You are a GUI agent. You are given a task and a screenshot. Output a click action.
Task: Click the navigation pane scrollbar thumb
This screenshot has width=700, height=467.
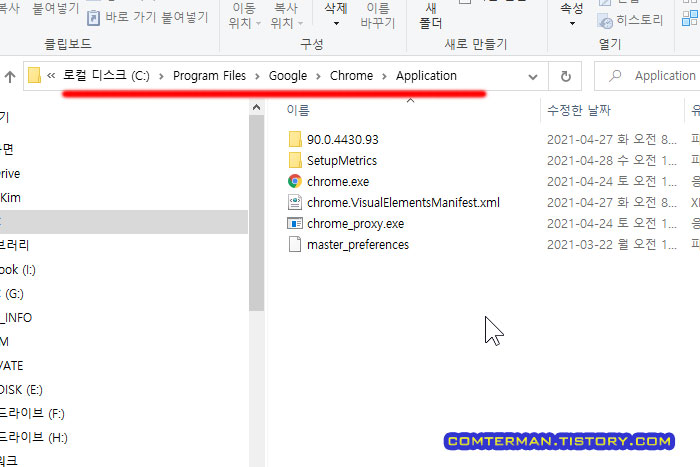[x=256, y=213]
